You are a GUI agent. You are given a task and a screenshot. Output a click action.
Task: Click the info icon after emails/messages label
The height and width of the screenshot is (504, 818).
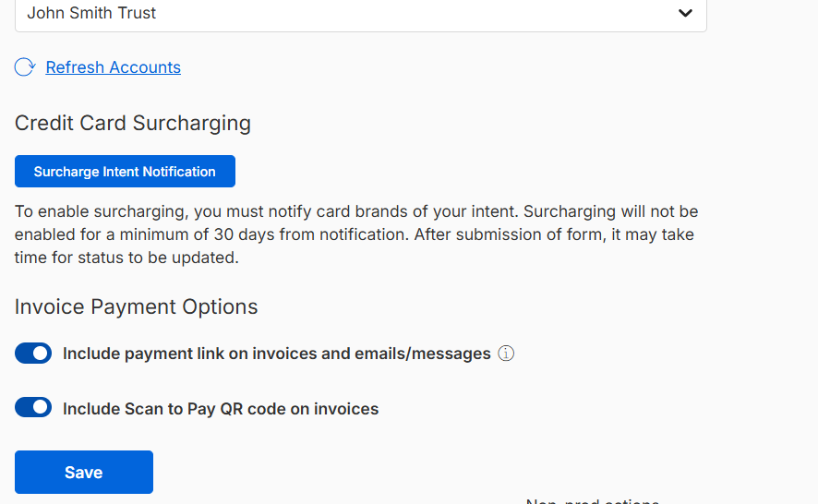(x=506, y=354)
